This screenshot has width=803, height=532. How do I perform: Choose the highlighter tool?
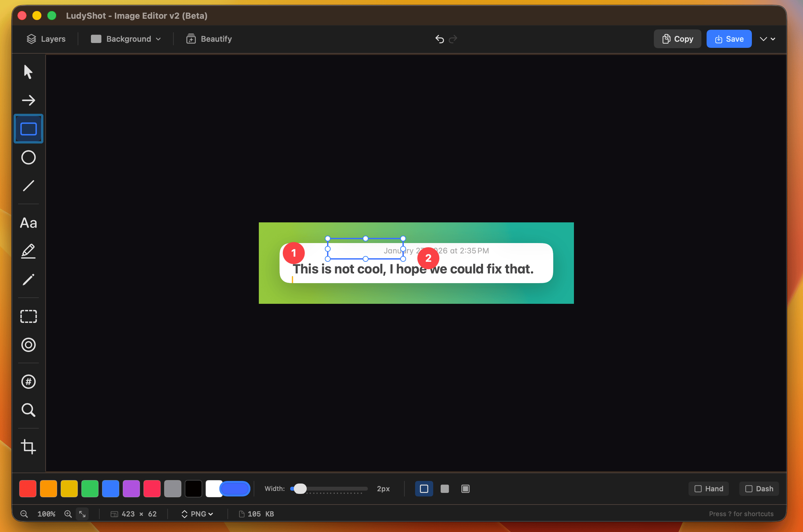[28, 251]
